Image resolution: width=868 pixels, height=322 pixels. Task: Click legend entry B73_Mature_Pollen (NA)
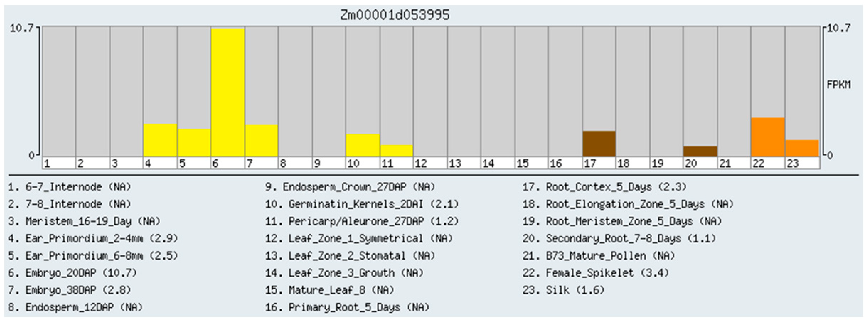coord(599,256)
